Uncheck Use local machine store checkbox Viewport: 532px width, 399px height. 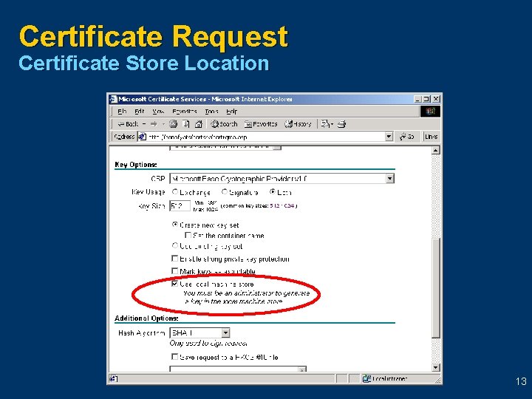pos(174,284)
